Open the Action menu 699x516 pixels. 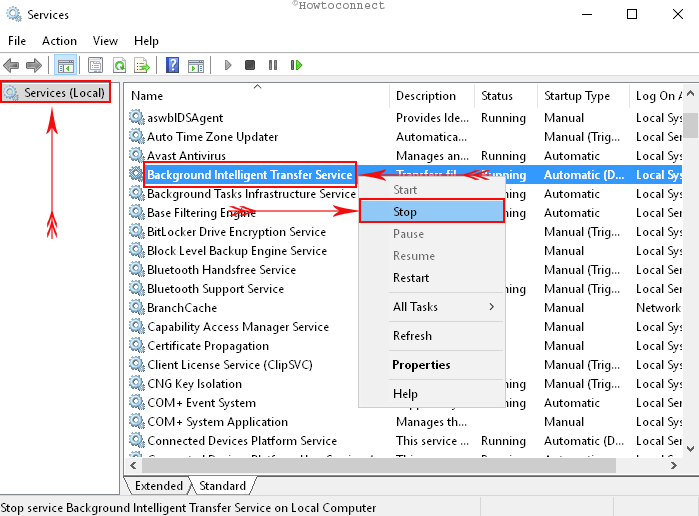pyautogui.click(x=59, y=41)
